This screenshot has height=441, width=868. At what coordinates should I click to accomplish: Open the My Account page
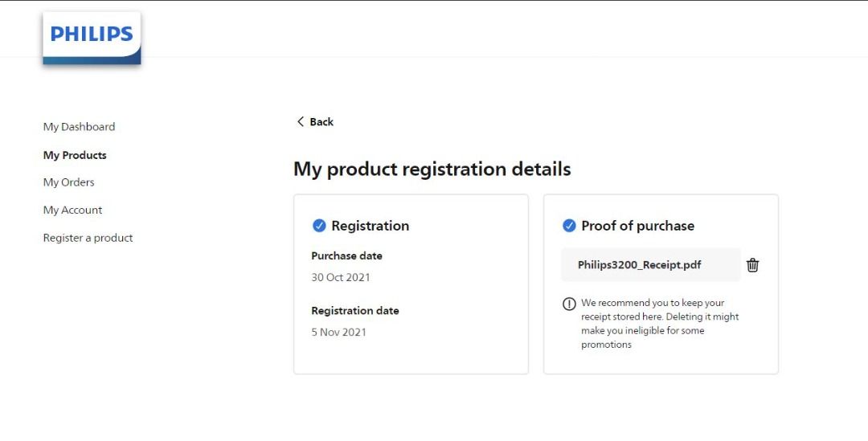(72, 210)
